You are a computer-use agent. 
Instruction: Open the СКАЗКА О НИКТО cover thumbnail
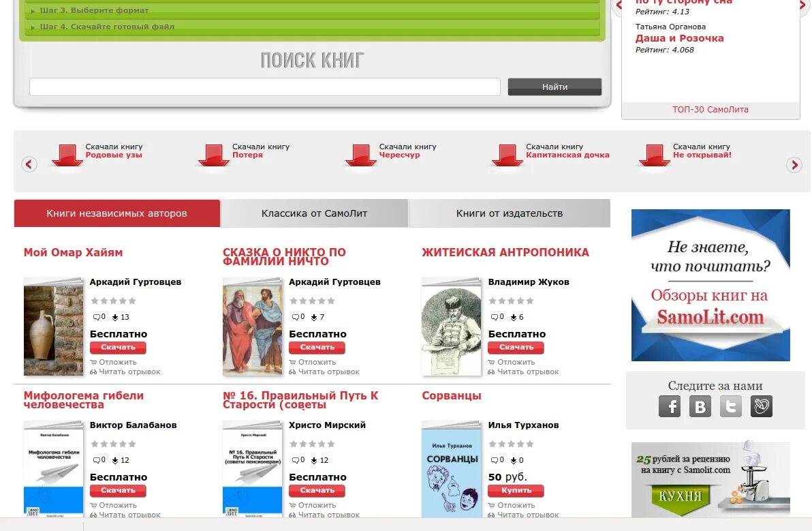253,327
